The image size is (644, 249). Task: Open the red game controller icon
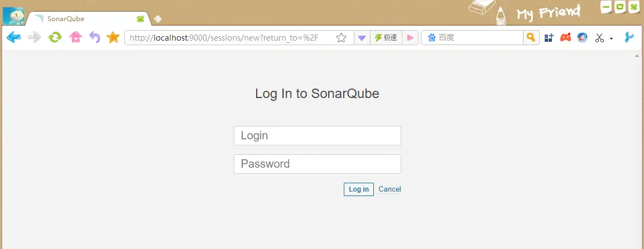tap(565, 38)
